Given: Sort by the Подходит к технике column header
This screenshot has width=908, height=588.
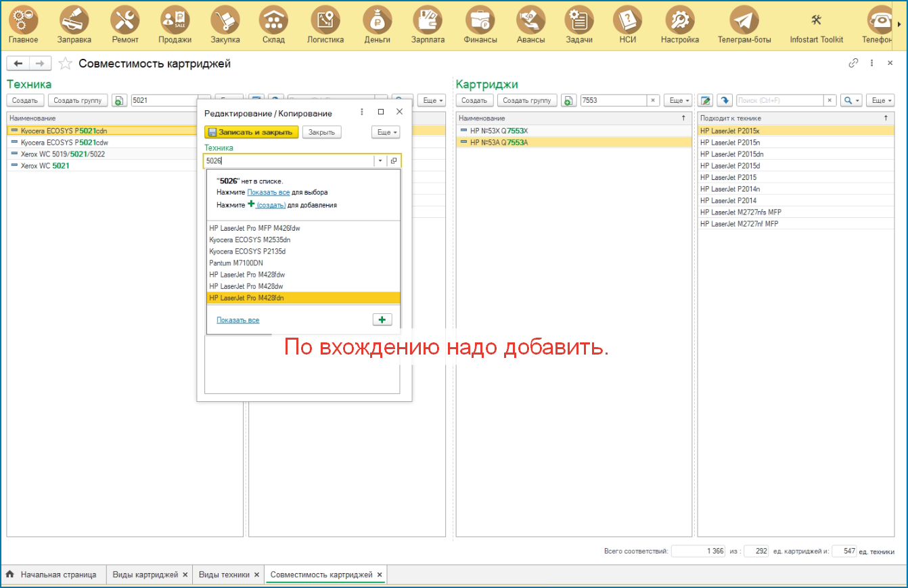Looking at the screenshot, I should tap(796, 118).
